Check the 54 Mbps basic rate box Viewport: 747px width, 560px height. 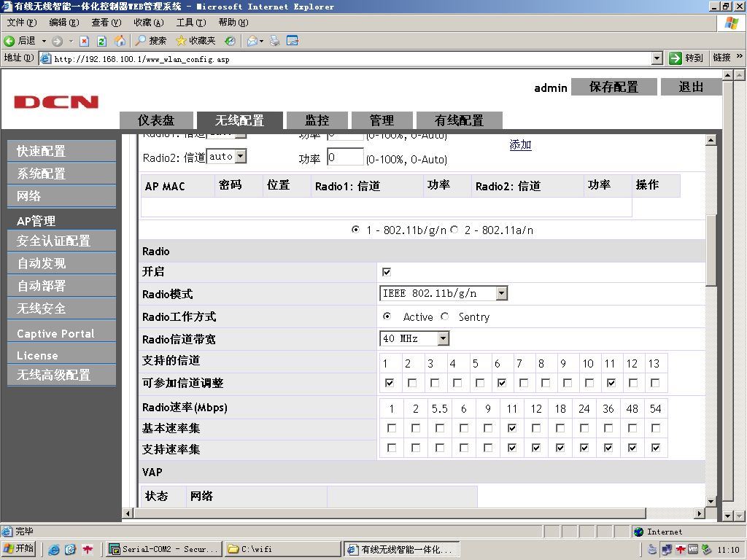656,428
